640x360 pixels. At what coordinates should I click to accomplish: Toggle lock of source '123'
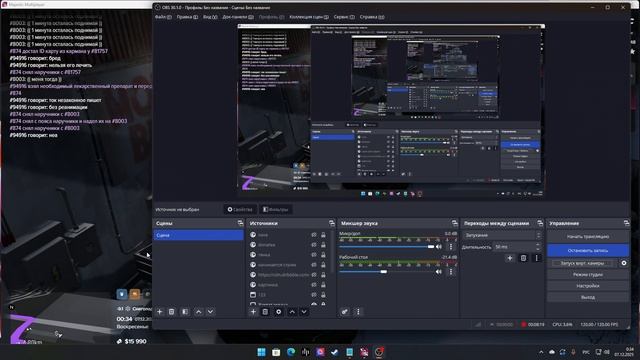tap(323, 295)
